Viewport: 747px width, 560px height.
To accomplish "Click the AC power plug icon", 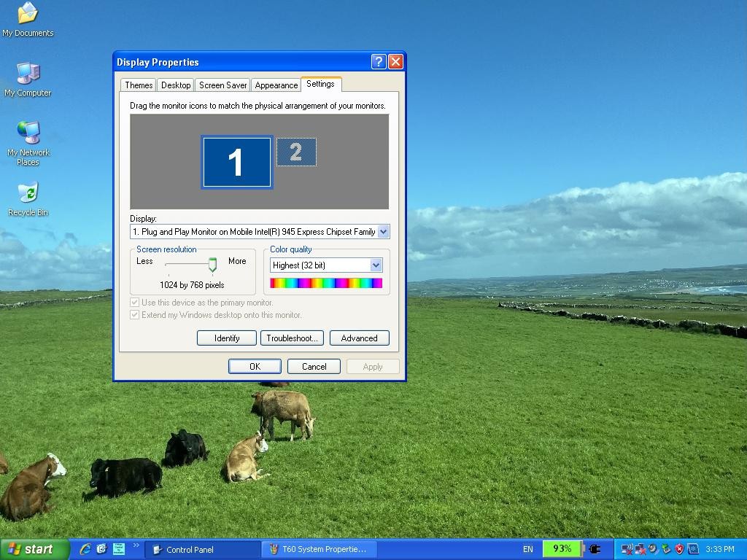I will [x=595, y=549].
